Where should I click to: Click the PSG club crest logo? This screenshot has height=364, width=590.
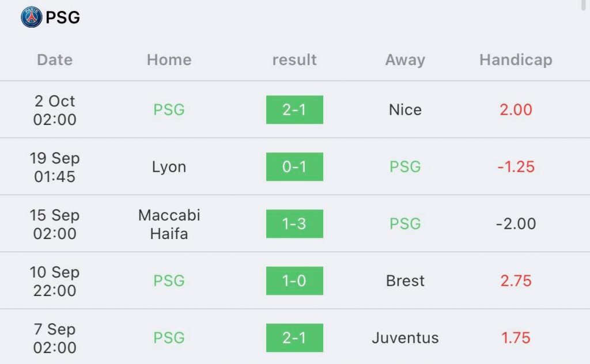point(31,17)
